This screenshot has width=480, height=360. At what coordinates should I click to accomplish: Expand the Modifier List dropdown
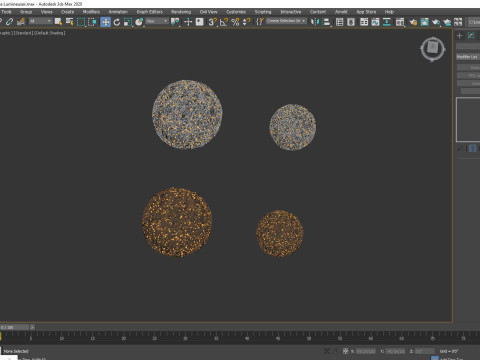(468, 57)
